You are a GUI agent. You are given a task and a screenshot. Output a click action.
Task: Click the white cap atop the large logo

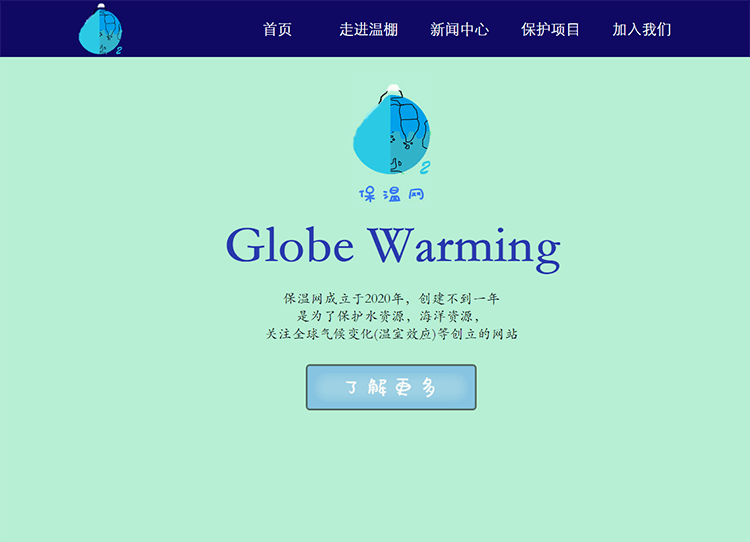click(393, 89)
